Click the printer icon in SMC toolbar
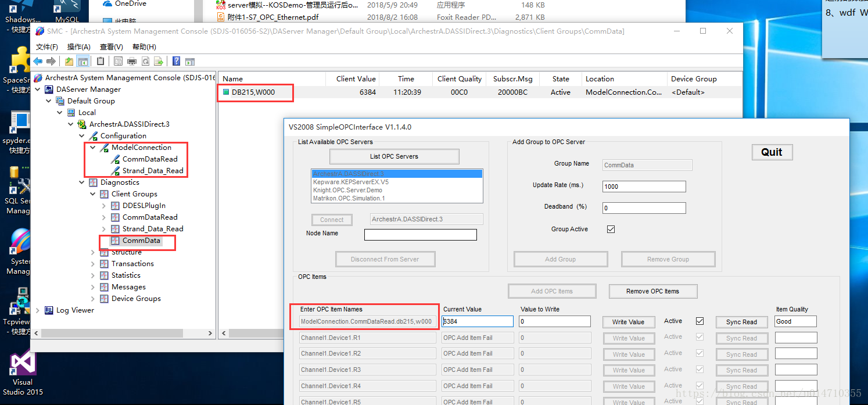The height and width of the screenshot is (405, 868). tap(132, 61)
